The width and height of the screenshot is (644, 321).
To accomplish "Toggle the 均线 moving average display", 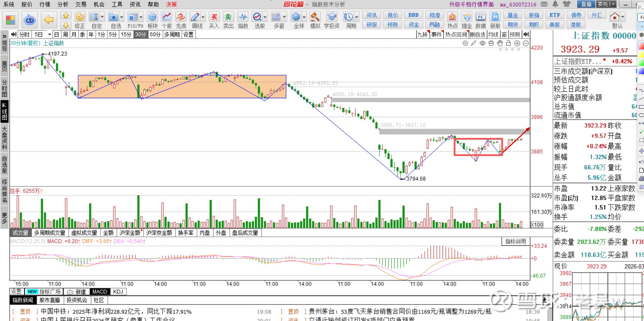I will 493,34.
